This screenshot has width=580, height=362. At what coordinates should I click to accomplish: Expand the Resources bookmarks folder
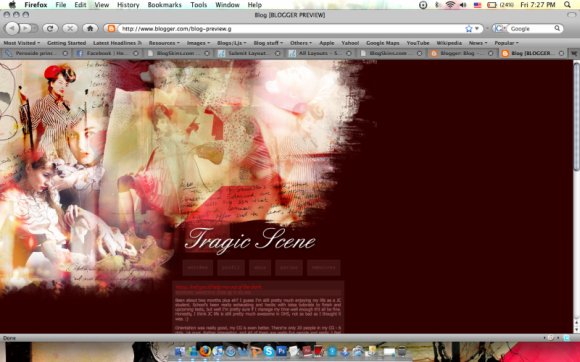[x=164, y=43]
